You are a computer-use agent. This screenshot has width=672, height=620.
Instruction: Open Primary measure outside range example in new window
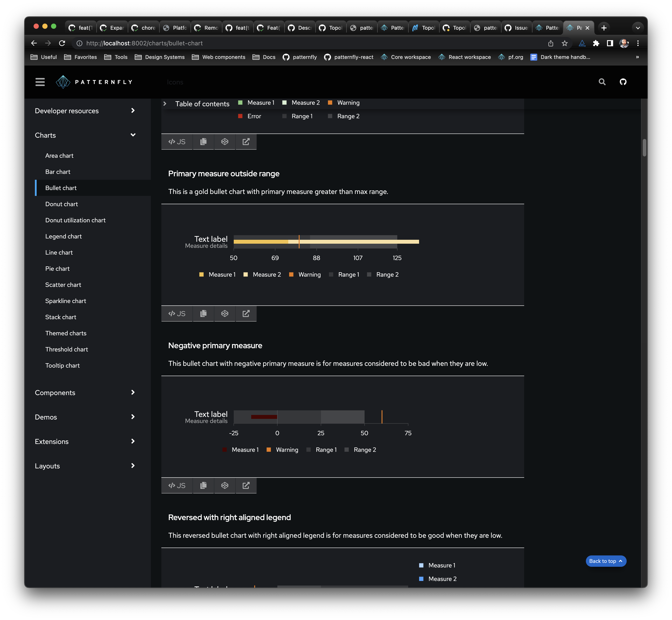click(246, 313)
